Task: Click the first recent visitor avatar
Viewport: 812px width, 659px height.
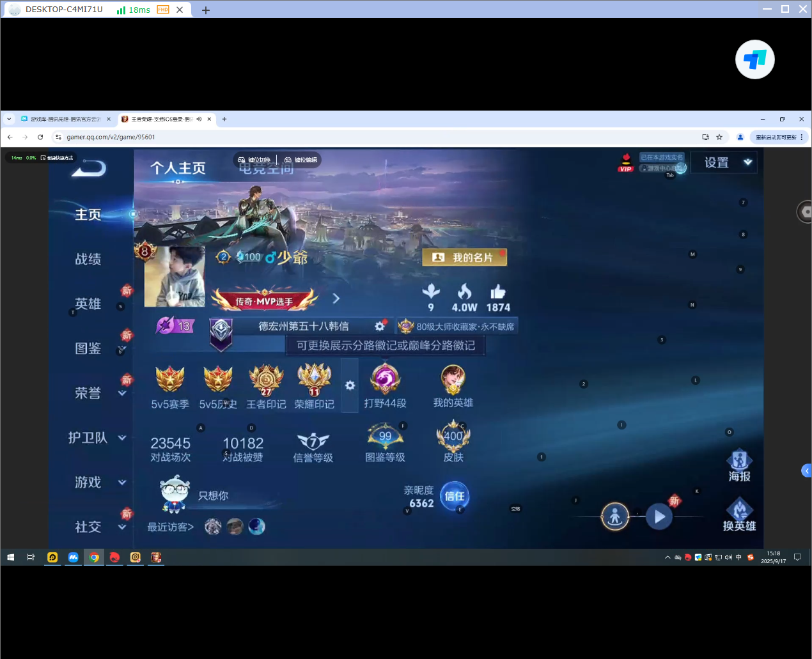Action: coord(213,527)
